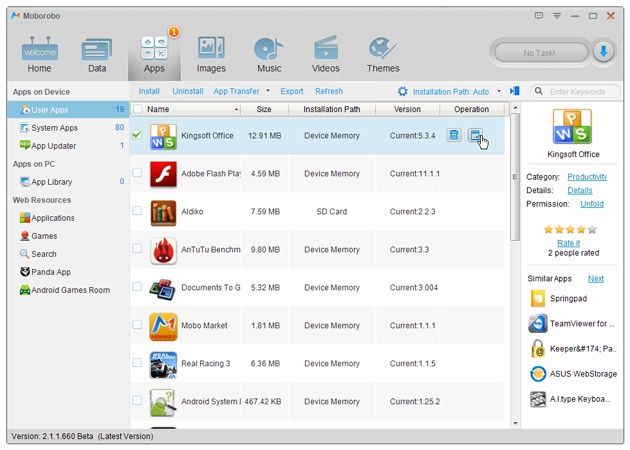The width and height of the screenshot is (630, 450).
Task: Click Export in the toolbar
Action: 292,91
